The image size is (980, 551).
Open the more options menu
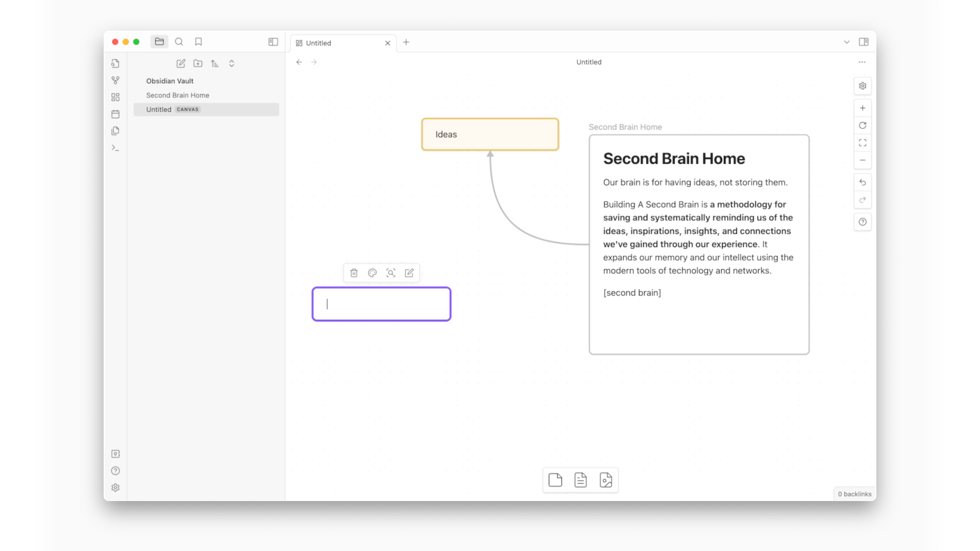862,62
